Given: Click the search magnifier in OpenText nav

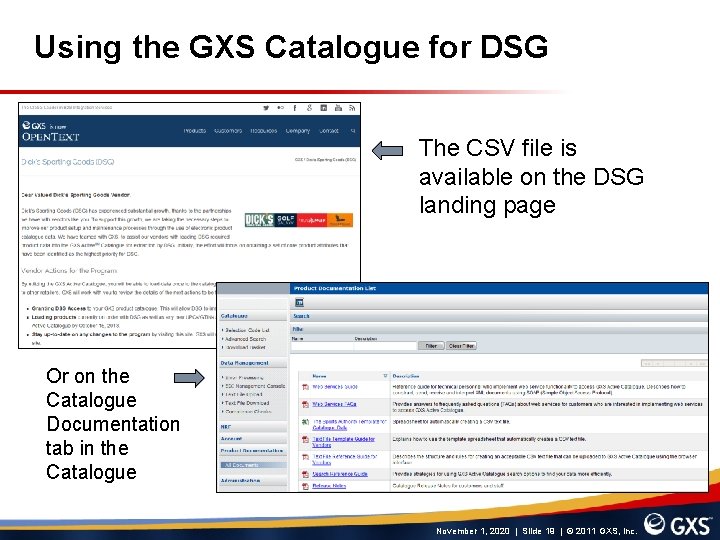Looking at the screenshot, I should pos(353,131).
